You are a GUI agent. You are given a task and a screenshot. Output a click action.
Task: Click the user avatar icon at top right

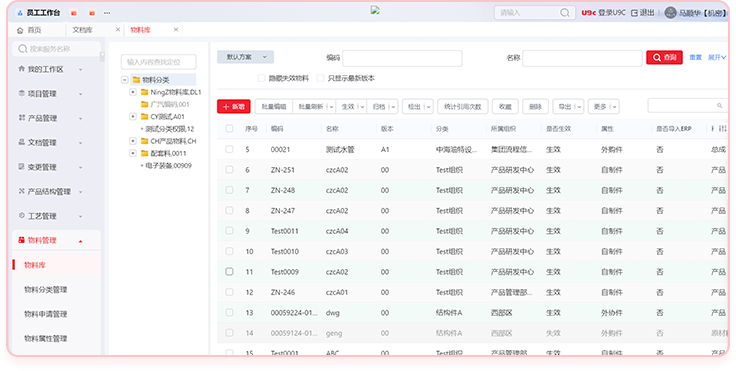(x=670, y=13)
